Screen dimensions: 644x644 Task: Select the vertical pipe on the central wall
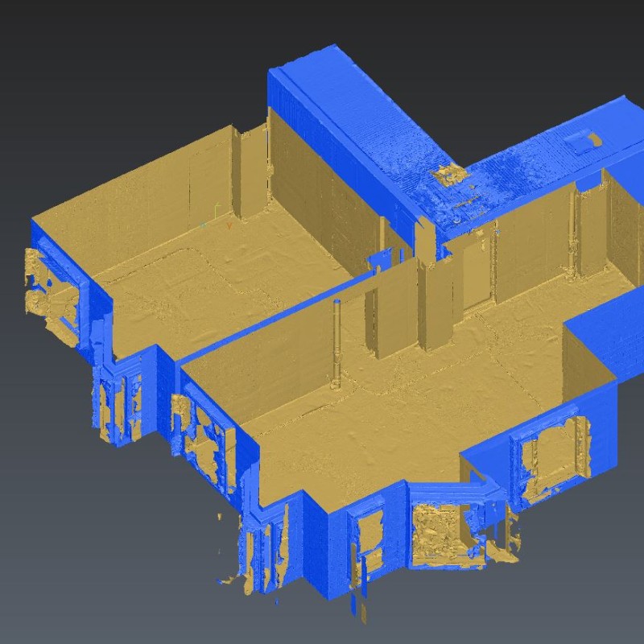click(336, 345)
